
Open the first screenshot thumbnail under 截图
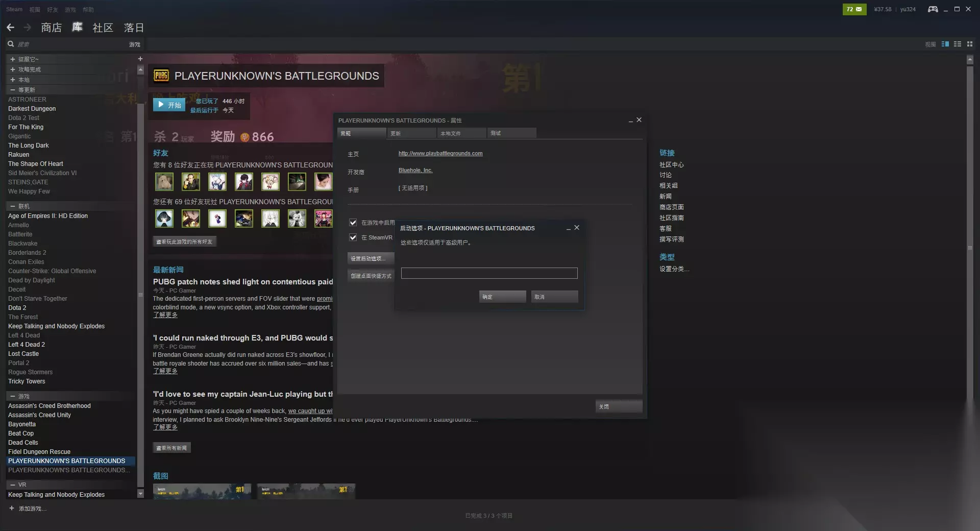point(202,491)
